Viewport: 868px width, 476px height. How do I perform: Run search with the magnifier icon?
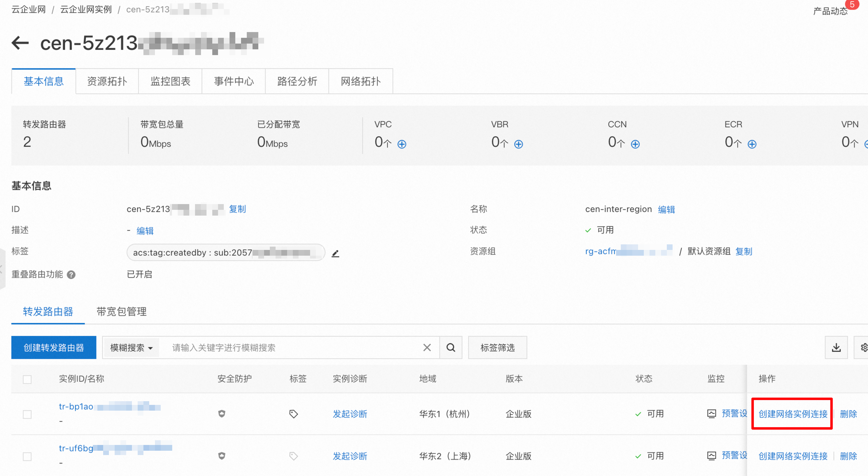click(x=451, y=348)
